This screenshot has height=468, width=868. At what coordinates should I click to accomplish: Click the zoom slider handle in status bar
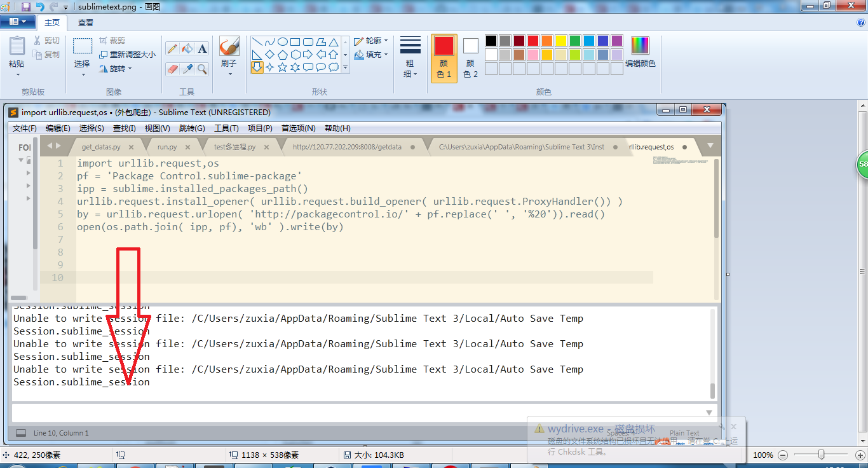(822, 455)
